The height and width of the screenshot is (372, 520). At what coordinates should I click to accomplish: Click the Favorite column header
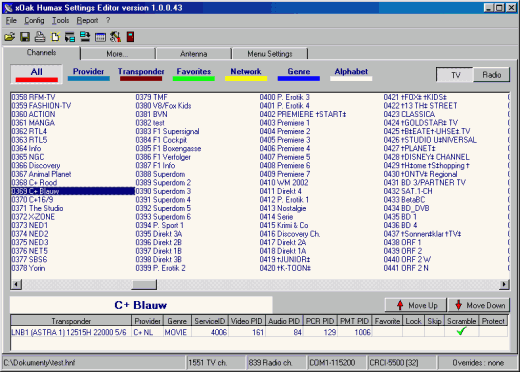tap(387, 321)
